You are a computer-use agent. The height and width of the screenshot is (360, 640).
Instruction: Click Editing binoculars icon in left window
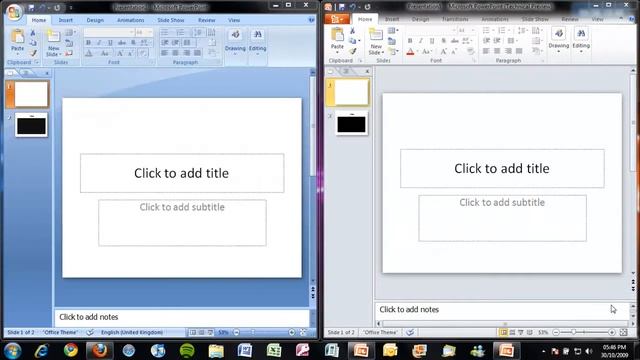[x=258, y=35]
